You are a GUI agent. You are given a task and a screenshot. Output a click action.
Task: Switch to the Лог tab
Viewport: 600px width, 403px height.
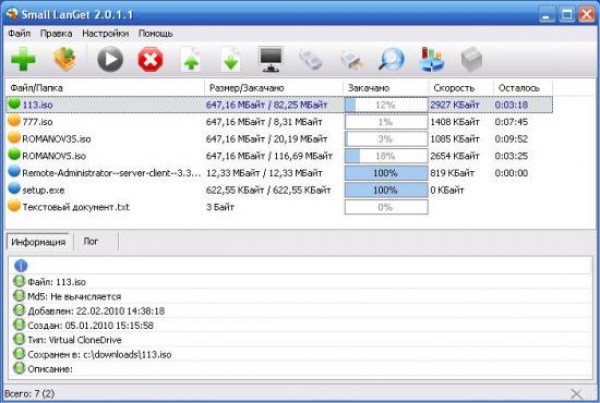click(x=91, y=241)
